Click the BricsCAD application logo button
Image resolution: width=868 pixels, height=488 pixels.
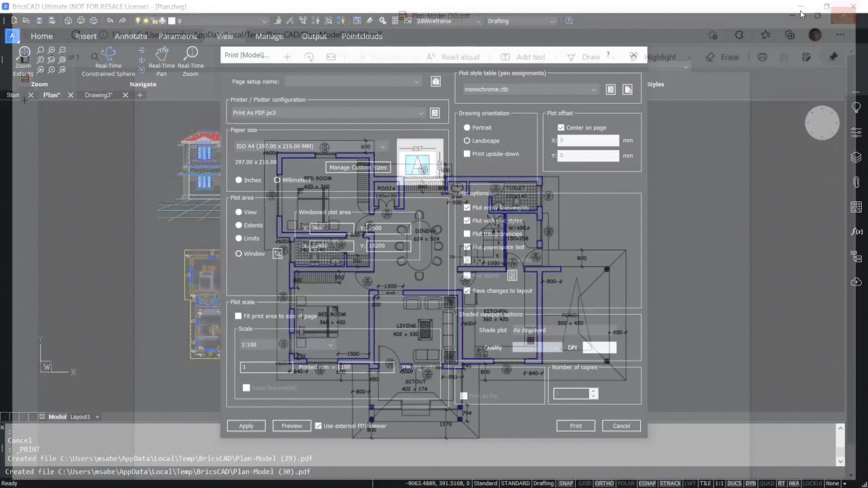(x=12, y=36)
